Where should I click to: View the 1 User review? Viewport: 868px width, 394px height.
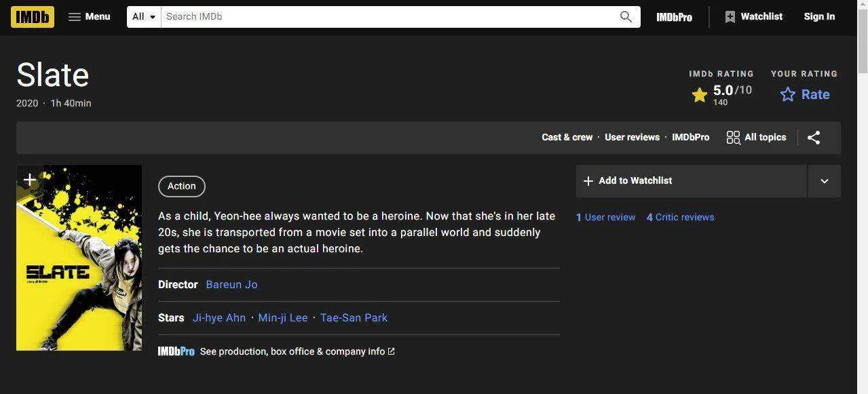[605, 218]
